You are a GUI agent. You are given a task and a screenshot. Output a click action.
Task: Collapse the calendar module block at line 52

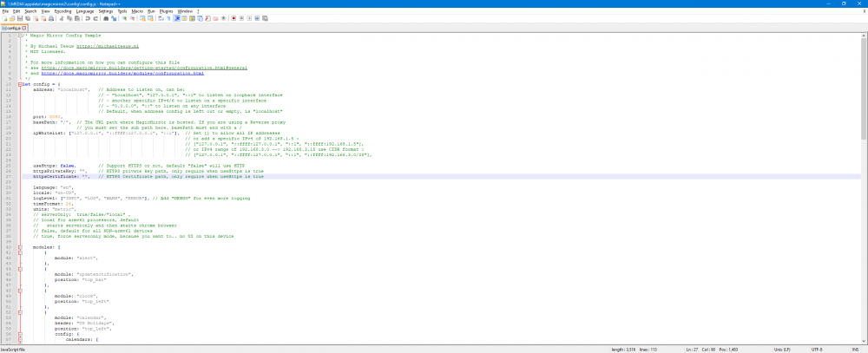coord(21,312)
